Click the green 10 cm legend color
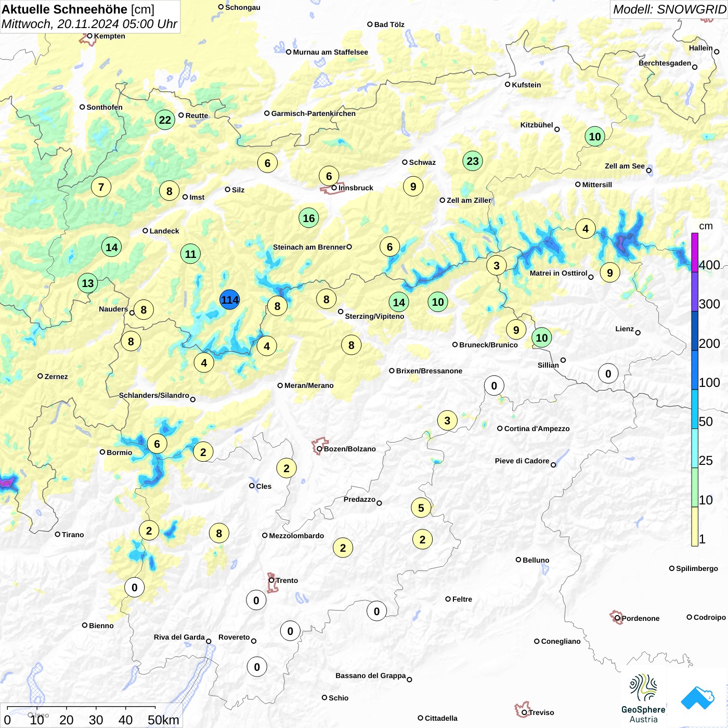728x728 pixels. (695, 487)
